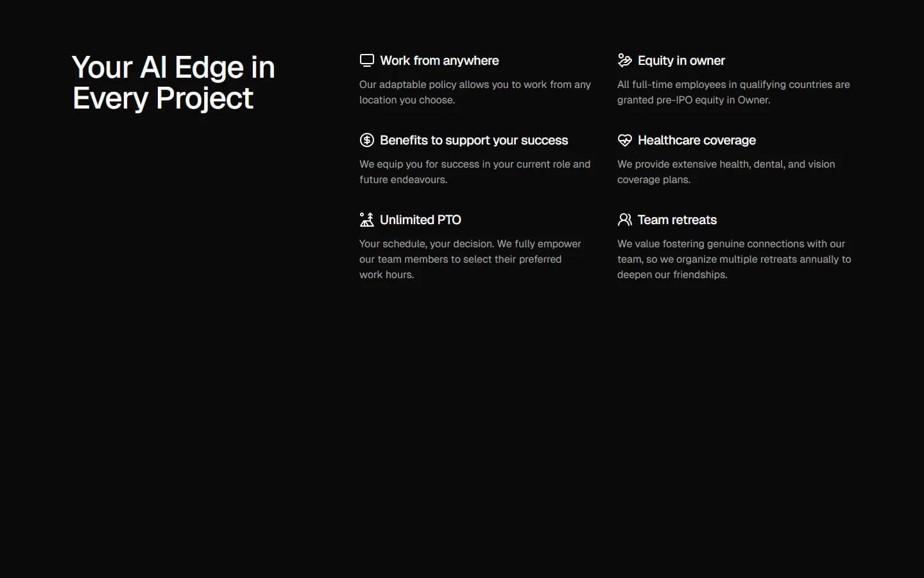Click the "Healthcare coverage" title

(696, 140)
